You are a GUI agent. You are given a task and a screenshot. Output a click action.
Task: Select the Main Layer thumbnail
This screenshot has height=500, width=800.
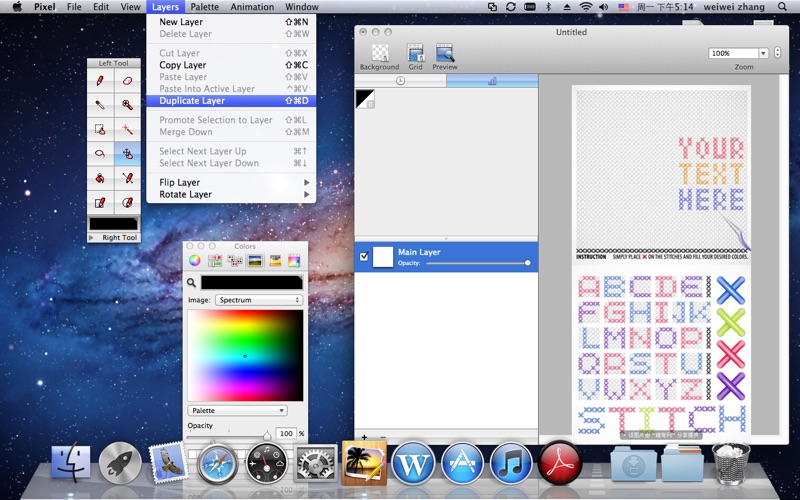[383, 257]
